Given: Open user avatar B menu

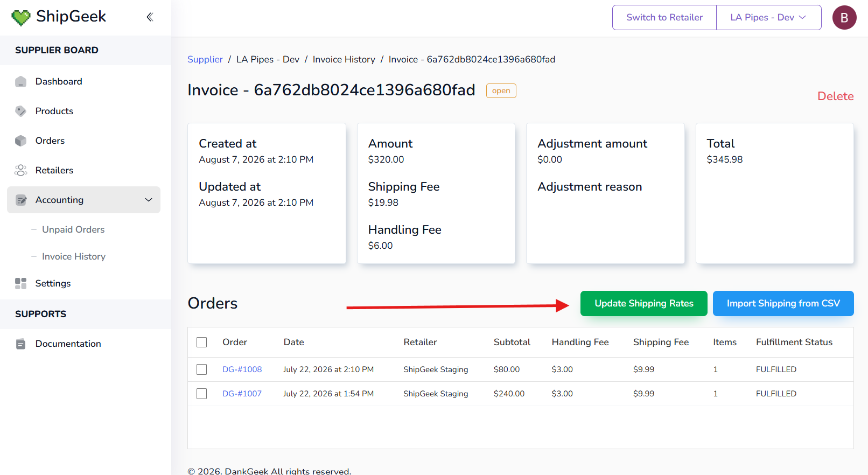Looking at the screenshot, I should pos(844,18).
